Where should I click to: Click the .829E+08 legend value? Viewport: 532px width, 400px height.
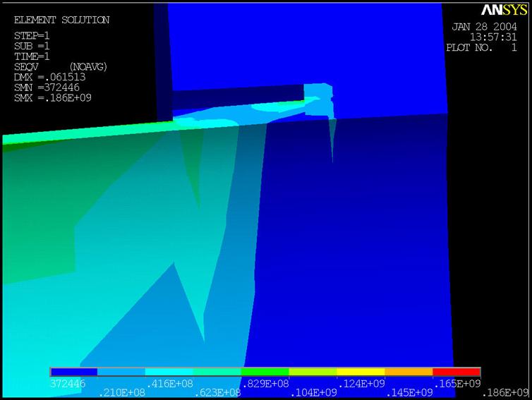coord(265,384)
